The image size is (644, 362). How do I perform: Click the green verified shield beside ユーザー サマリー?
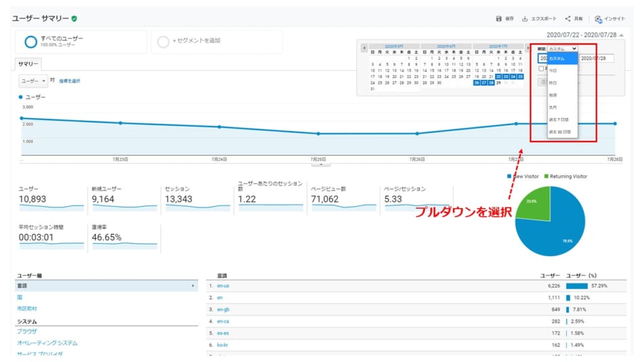coord(74,18)
